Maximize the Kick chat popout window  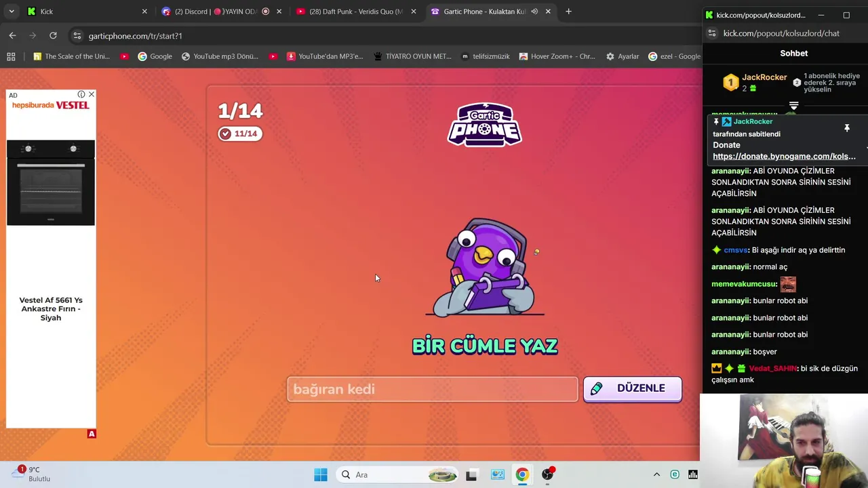click(x=846, y=15)
